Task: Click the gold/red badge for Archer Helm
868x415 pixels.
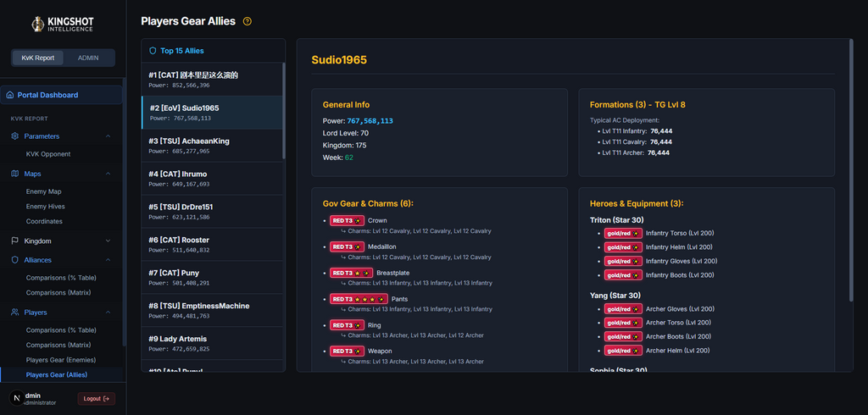Action: click(x=623, y=351)
